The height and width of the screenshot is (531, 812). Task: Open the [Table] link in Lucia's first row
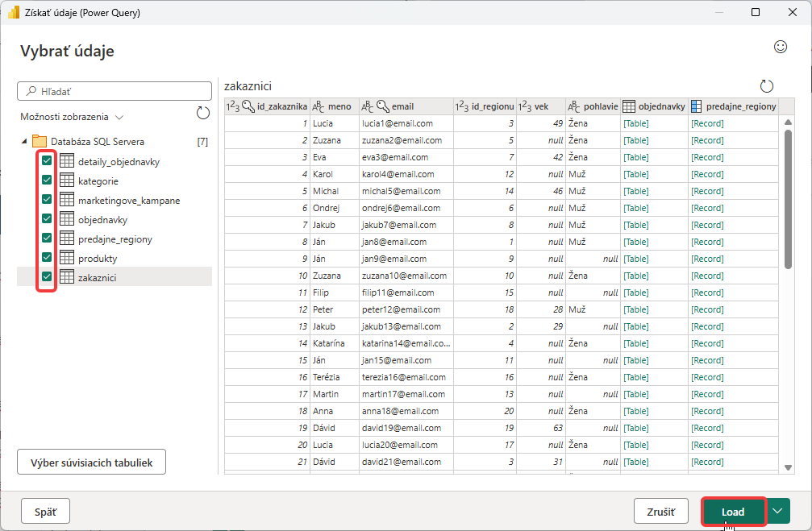point(636,123)
